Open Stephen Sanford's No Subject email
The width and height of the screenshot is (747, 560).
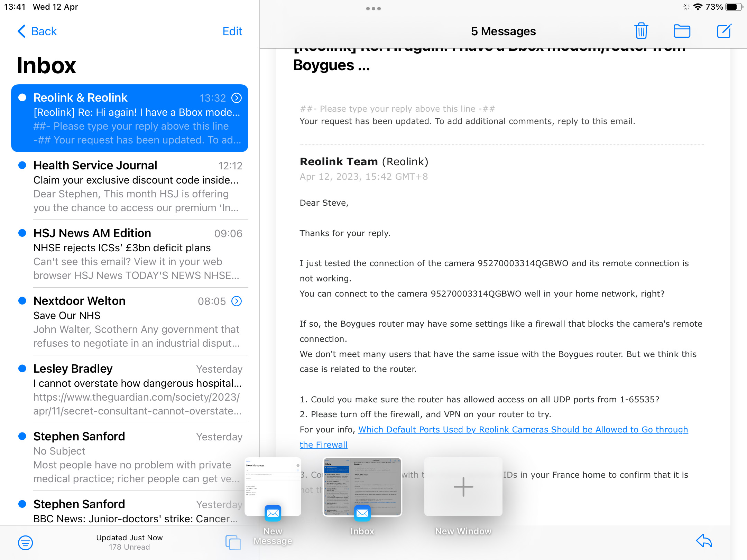coord(130,457)
